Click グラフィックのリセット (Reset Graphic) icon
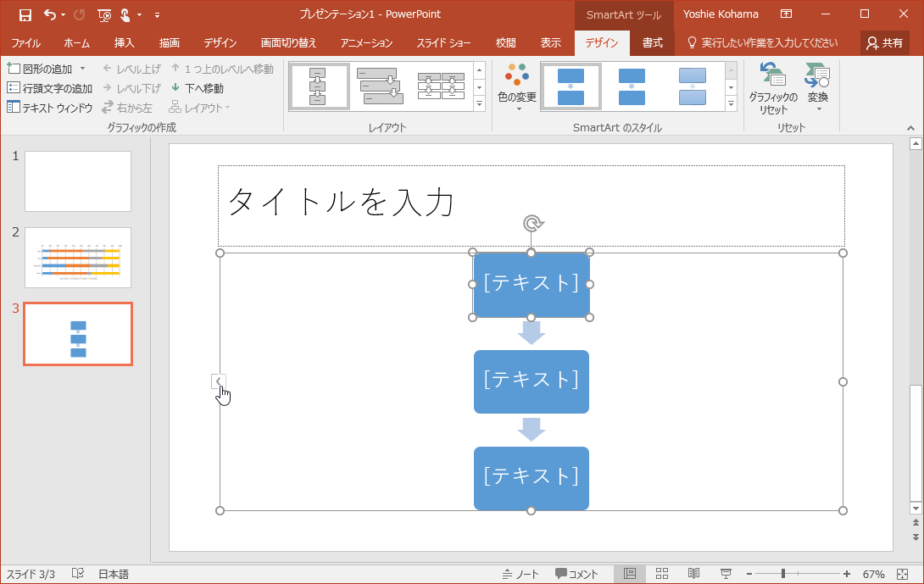 772,88
